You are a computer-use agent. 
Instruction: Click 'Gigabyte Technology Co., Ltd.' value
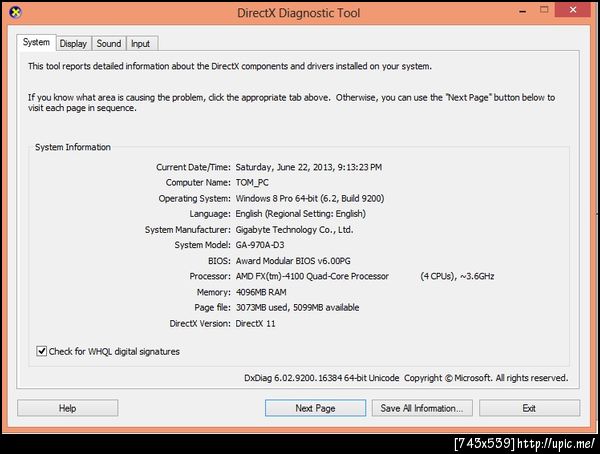294,230
